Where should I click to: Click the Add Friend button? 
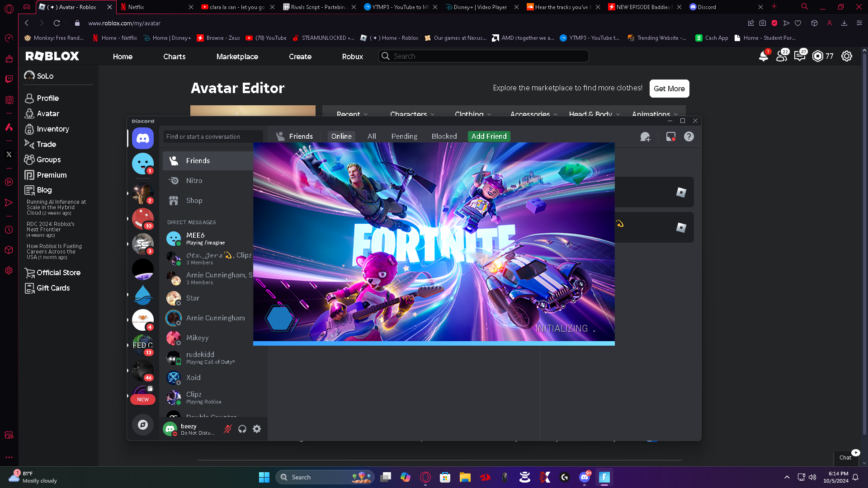click(489, 136)
